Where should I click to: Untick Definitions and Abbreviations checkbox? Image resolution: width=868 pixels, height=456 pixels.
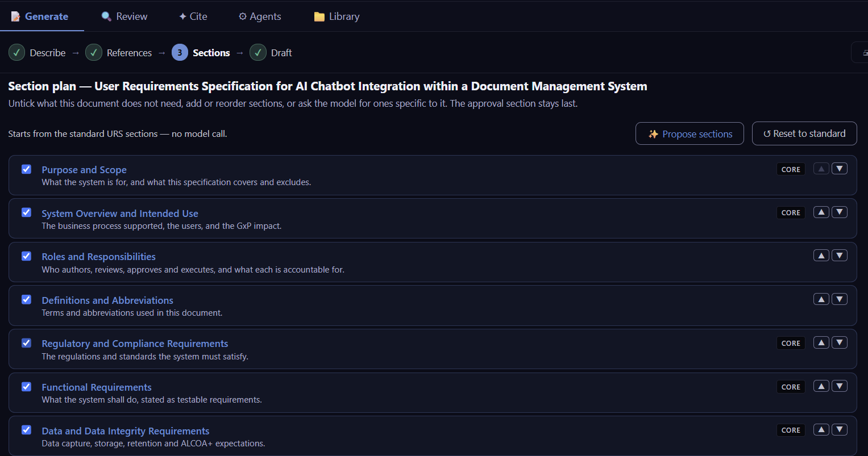click(x=26, y=299)
